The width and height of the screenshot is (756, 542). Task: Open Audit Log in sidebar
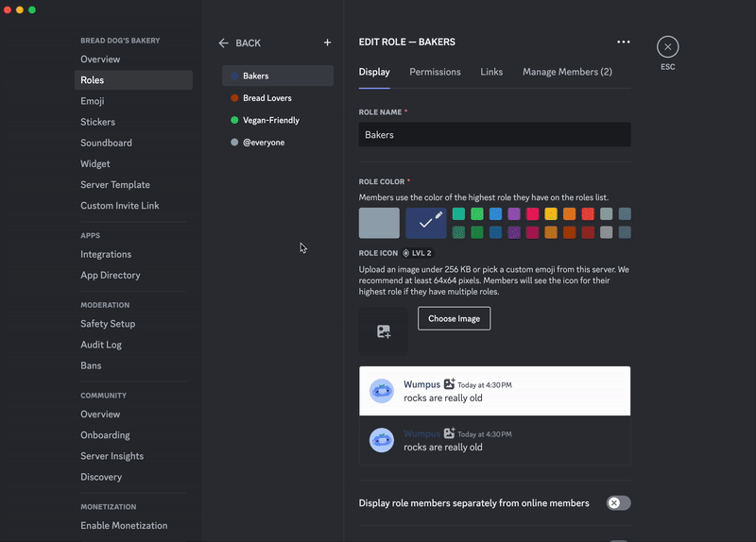(101, 345)
